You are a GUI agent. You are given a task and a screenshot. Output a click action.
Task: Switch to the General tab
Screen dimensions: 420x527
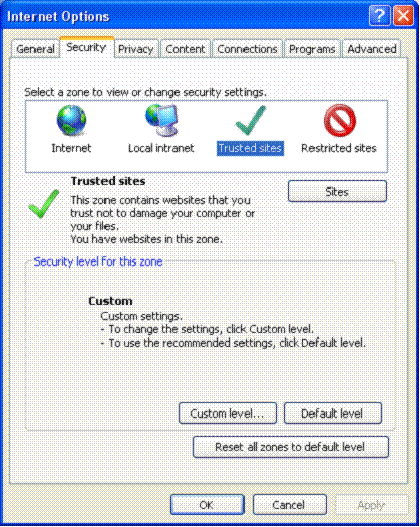(x=36, y=49)
